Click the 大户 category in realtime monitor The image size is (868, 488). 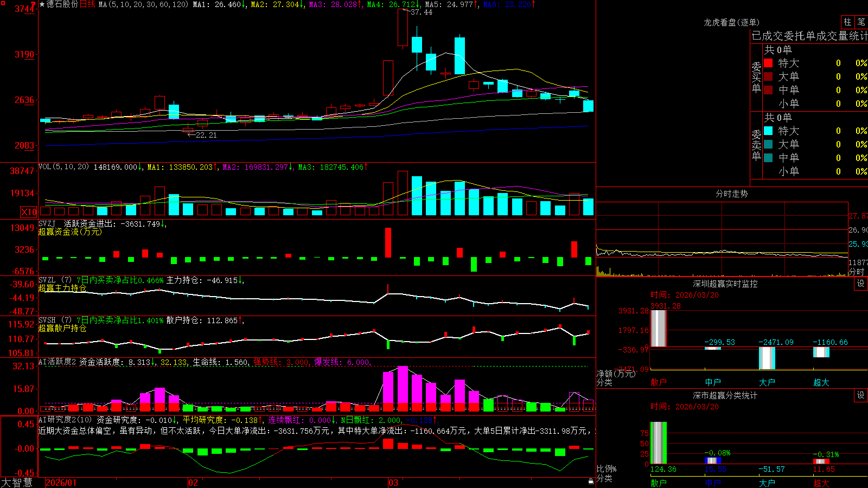(767, 382)
